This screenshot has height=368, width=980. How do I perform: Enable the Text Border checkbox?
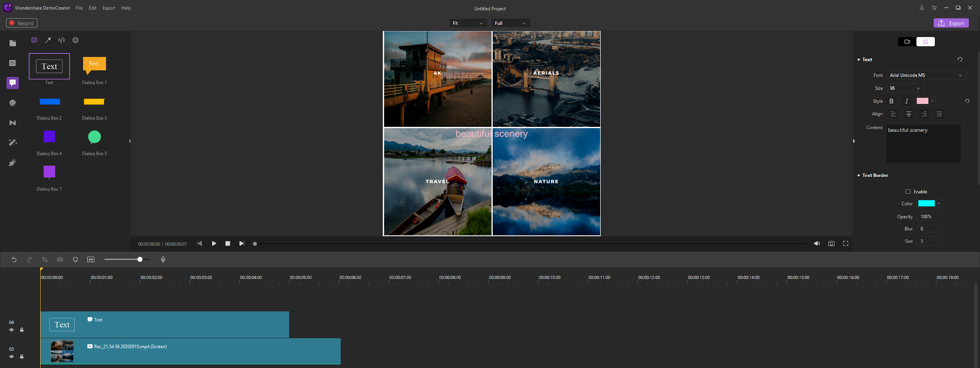(908, 191)
